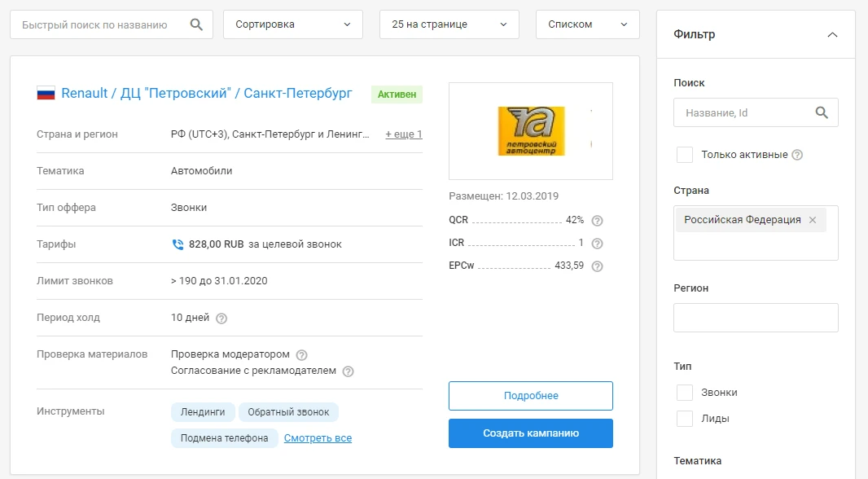The height and width of the screenshot is (479, 868).
Task: Click the Тематика filter heading
Action: 698,461
